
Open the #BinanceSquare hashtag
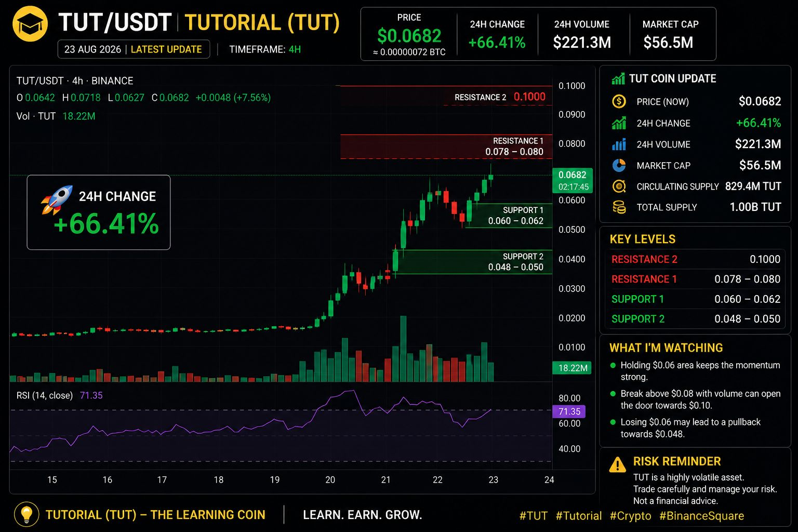coord(701,516)
